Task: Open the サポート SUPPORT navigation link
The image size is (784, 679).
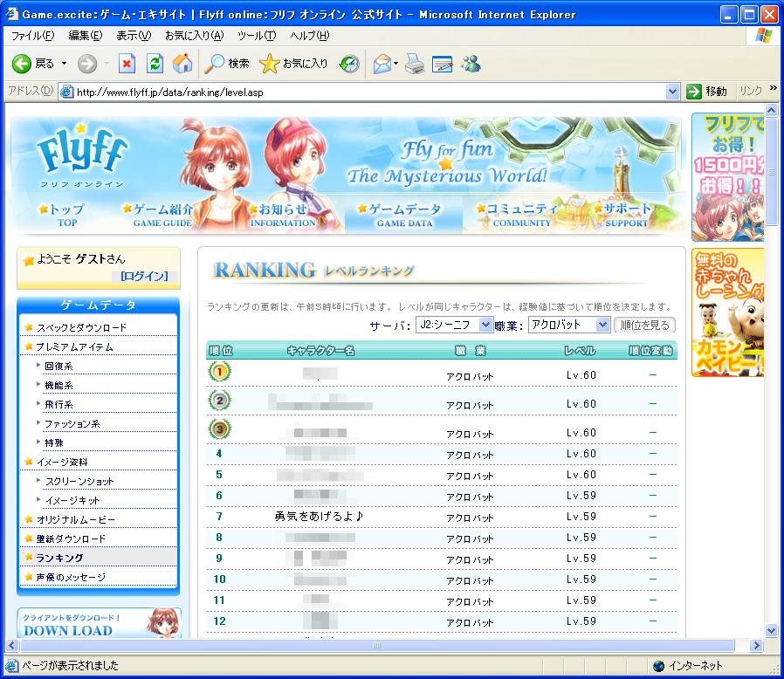Action: (x=623, y=215)
